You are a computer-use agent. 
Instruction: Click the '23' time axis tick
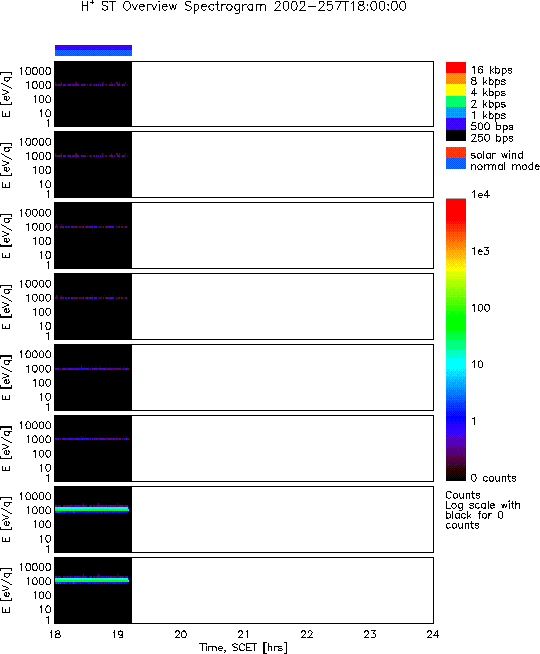[x=370, y=634]
